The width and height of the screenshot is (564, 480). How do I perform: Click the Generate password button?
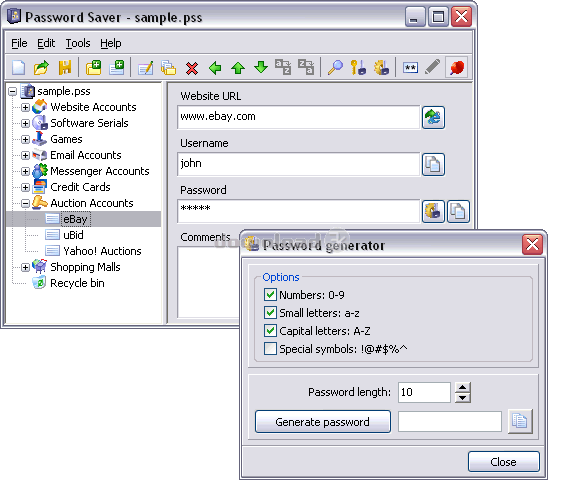pyautogui.click(x=323, y=421)
